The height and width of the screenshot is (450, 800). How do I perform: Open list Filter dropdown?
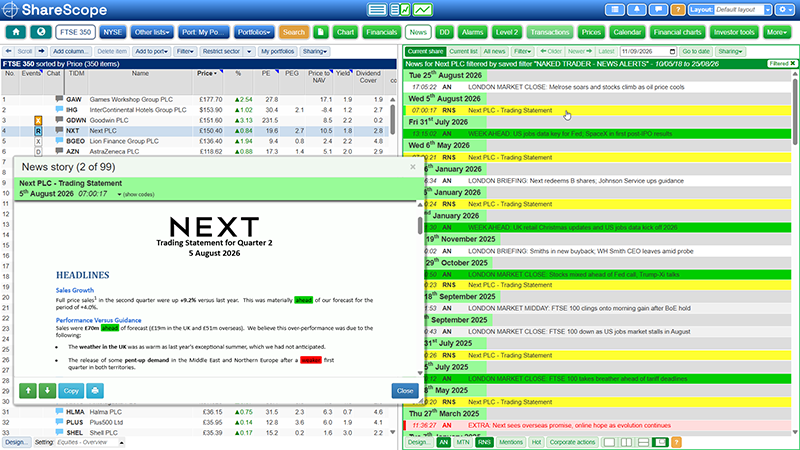point(185,52)
